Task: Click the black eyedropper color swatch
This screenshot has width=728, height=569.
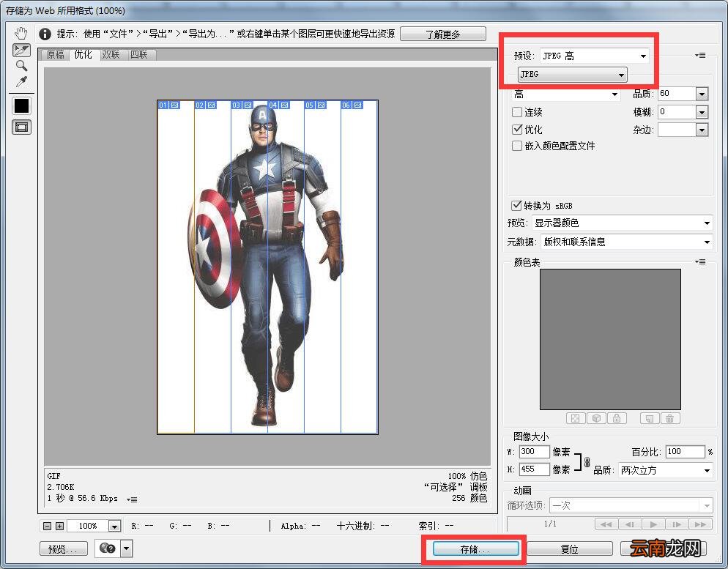Action: tap(21, 105)
